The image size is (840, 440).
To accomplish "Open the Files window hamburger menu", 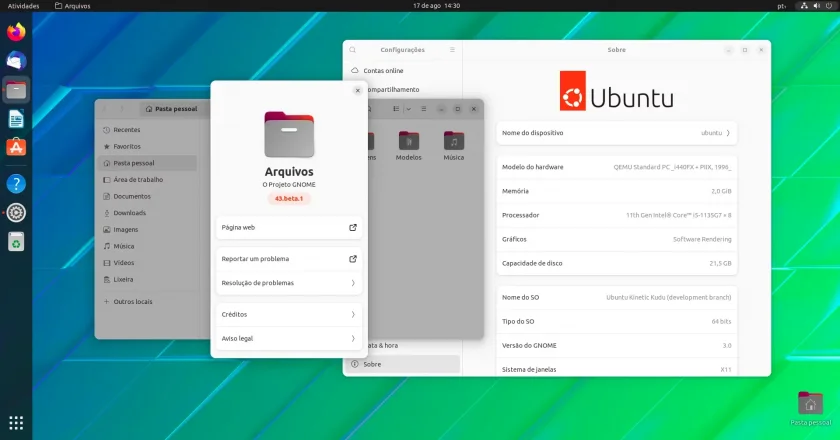I will coord(424,109).
